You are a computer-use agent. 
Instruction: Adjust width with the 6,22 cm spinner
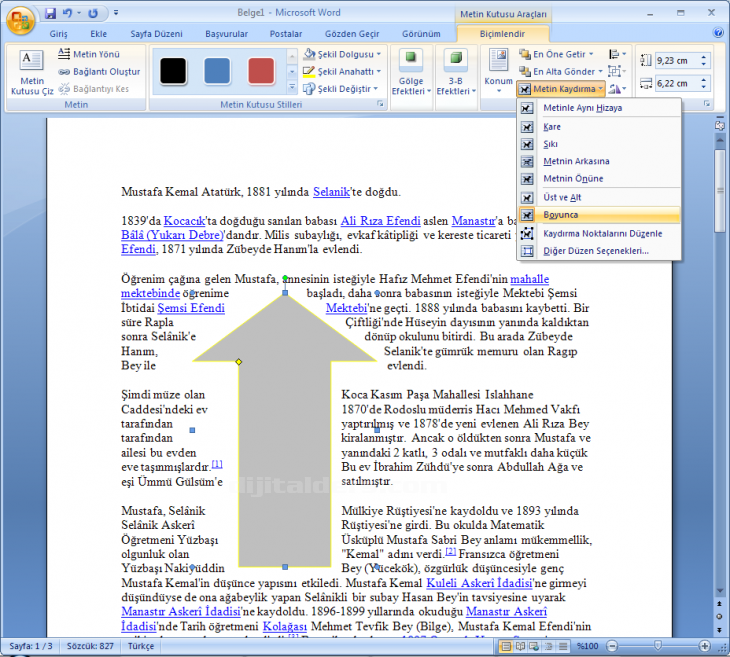pyautogui.click(x=704, y=84)
